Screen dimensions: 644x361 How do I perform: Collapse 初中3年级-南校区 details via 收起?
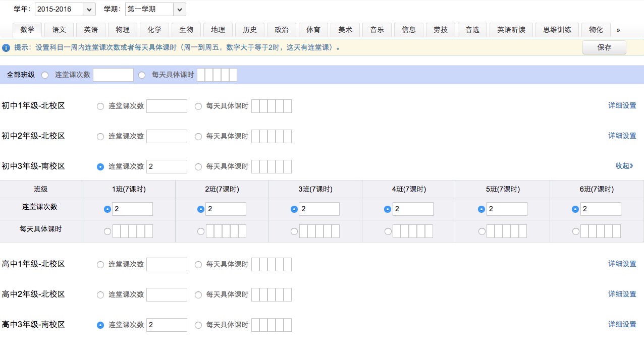click(x=624, y=166)
